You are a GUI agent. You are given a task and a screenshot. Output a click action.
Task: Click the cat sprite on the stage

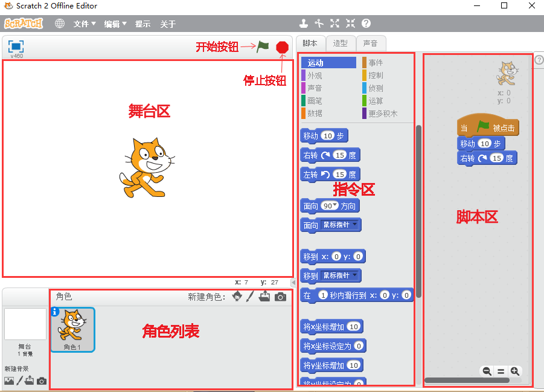click(x=147, y=168)
